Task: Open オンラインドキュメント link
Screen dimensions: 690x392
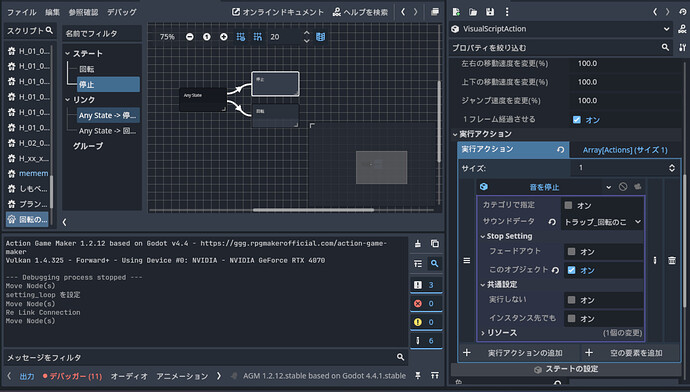Action: (278, 12)
